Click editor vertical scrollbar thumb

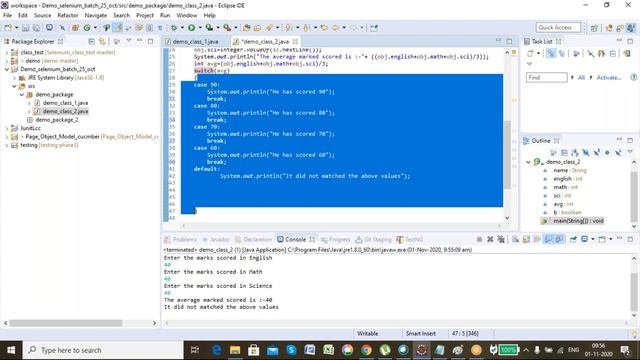click(x=507, y=155)
